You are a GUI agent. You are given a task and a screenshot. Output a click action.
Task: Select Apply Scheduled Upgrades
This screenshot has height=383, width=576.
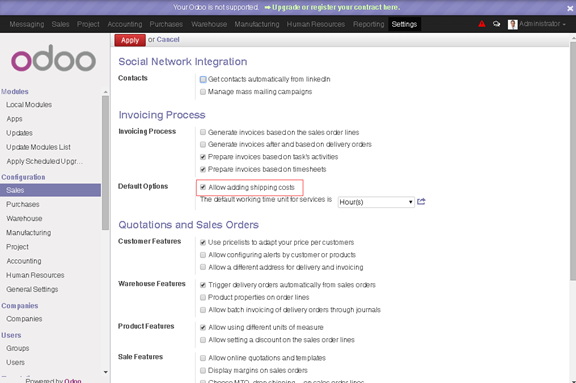(44, 161)
